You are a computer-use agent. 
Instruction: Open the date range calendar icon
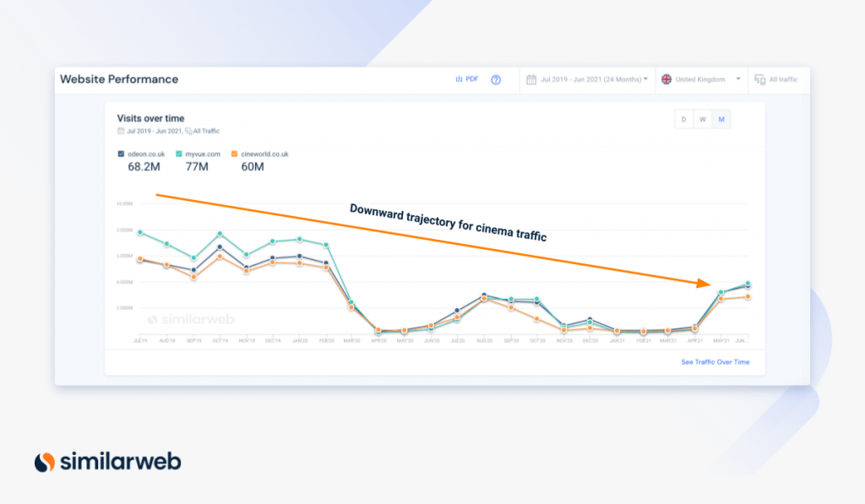[x=530, y=80]
